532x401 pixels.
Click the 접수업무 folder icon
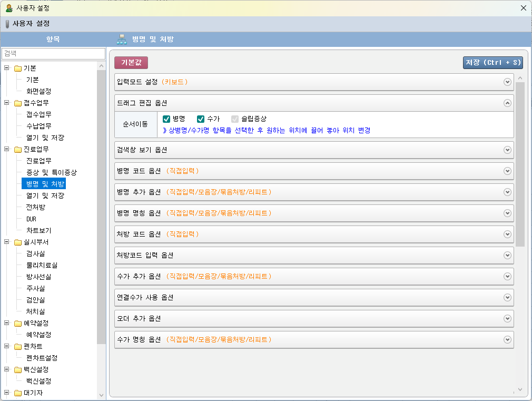18,103
